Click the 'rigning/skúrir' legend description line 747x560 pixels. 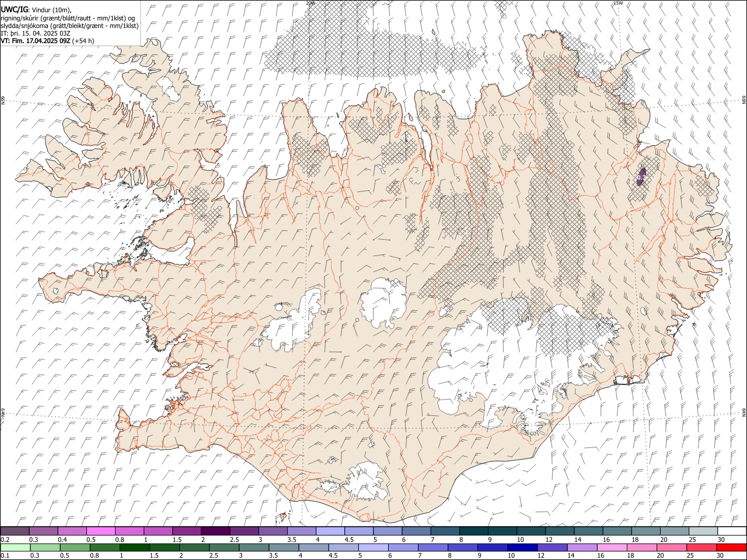[68, 18]
